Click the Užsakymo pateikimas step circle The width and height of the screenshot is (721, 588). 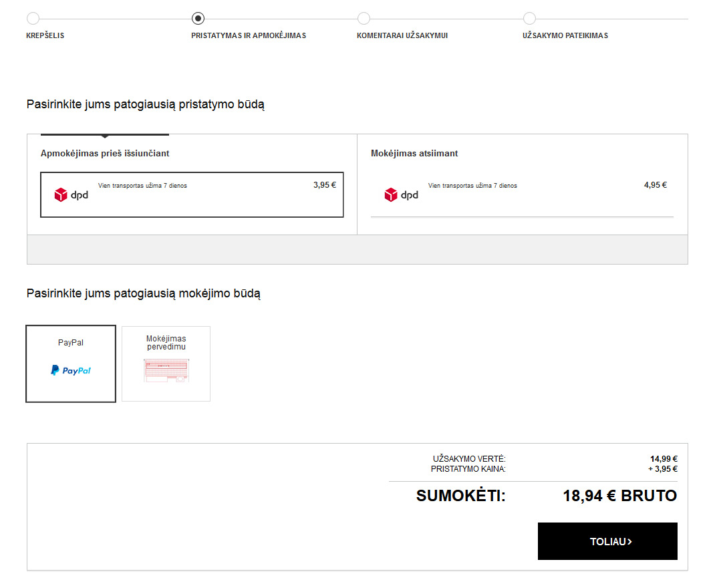point(529,19)
